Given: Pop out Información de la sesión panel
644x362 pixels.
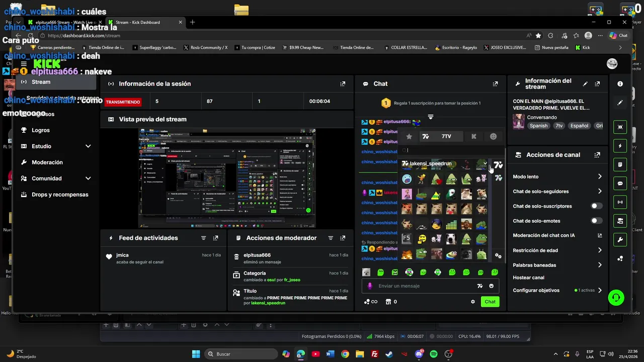Looking at the screenshot, I should (343, 84).
